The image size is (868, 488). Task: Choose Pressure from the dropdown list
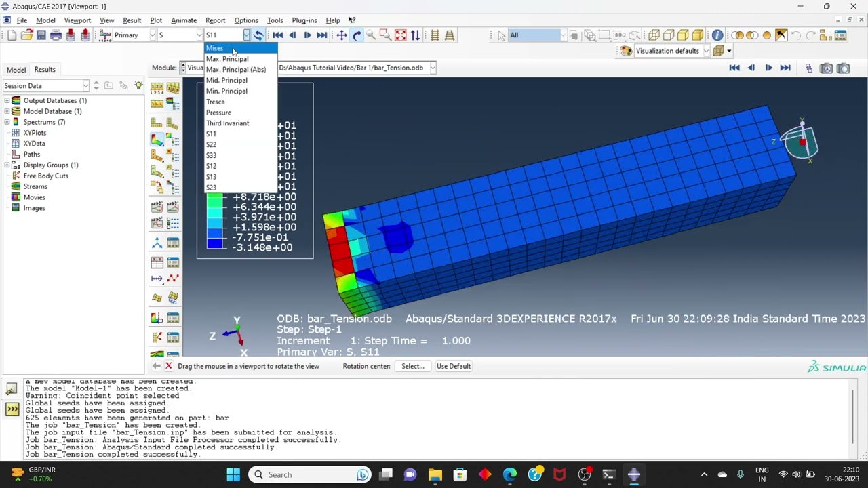241,113
